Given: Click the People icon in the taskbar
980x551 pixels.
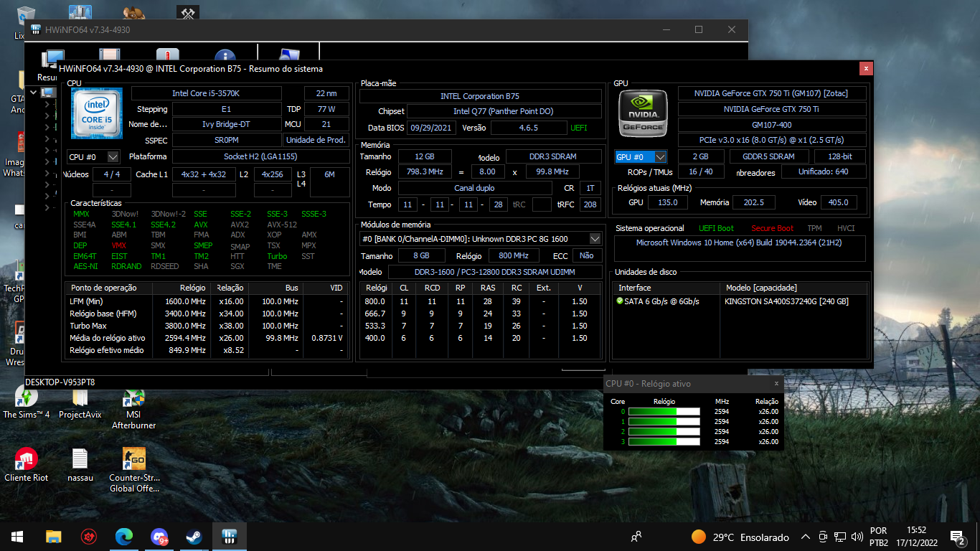Looking at the screenshot, I should (x=636, y=537).
